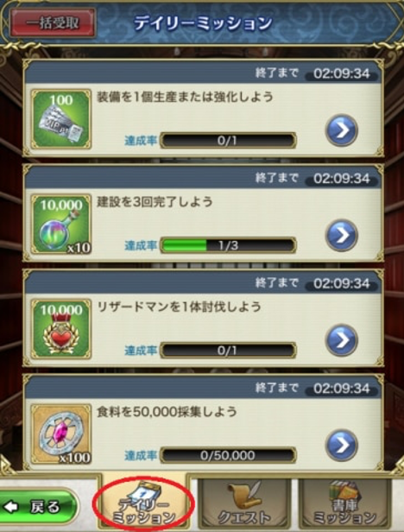Click the 0/50,000 food progress bar
This screenshot has height=532, width=404.
pyautogui.click(x=228, y=455)
